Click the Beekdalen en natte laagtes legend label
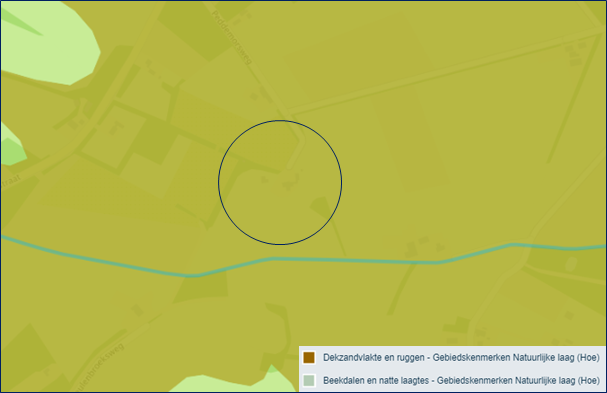The width and height of the screenshot is (607, 393). point(461,381)
